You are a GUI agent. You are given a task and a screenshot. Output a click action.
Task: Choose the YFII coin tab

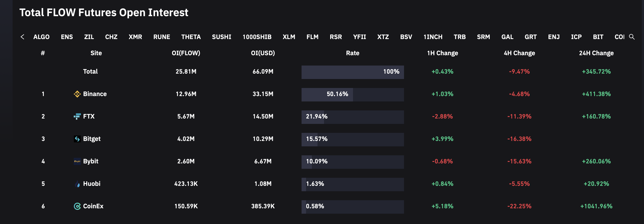tap(360, 37)
